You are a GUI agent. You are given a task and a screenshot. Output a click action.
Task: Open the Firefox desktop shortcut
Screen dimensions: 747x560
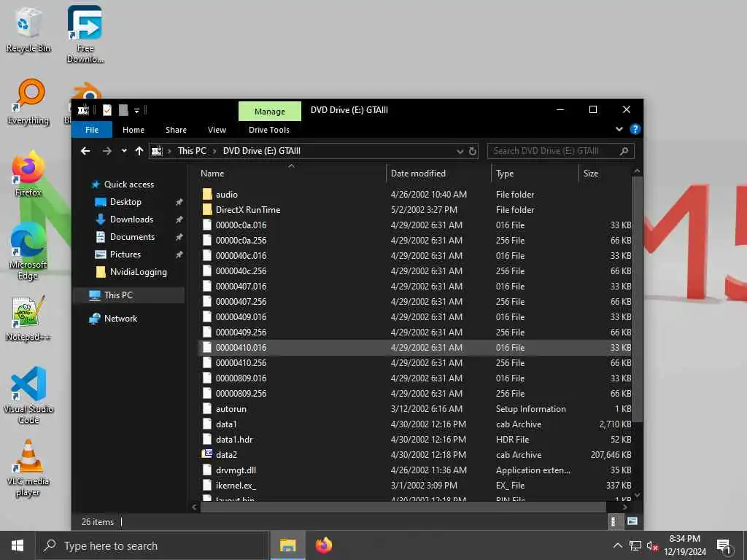tap(28, 174)
